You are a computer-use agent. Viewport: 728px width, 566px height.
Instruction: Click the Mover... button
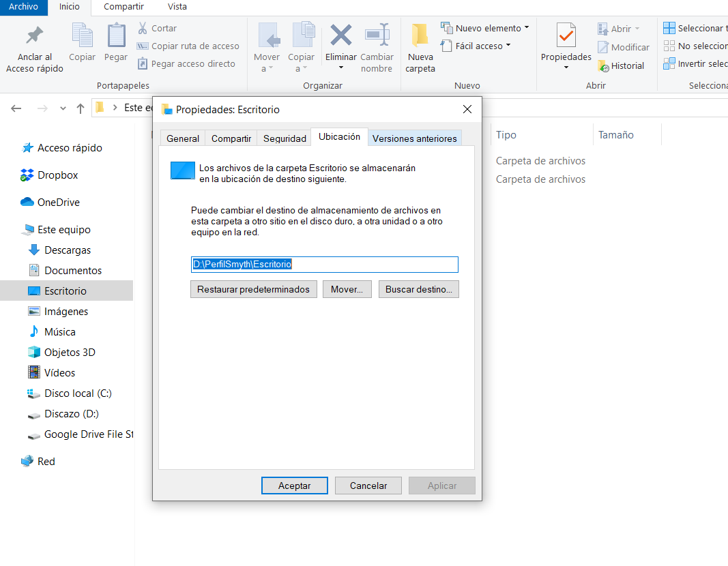pos(347,289)
